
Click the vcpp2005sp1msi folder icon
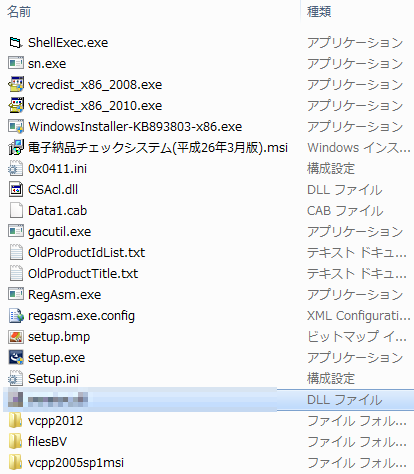click(16, 463)
